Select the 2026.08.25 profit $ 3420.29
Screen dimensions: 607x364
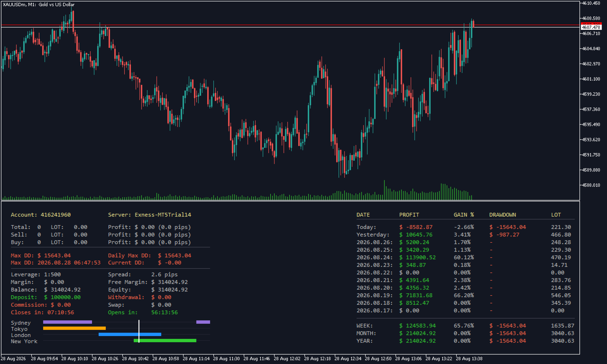tap(414, 250)
